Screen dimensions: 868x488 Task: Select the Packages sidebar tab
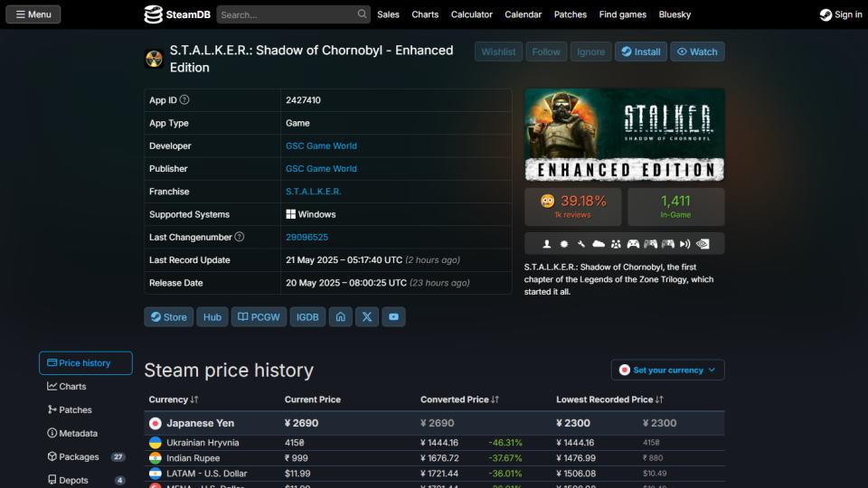(86, 456)
